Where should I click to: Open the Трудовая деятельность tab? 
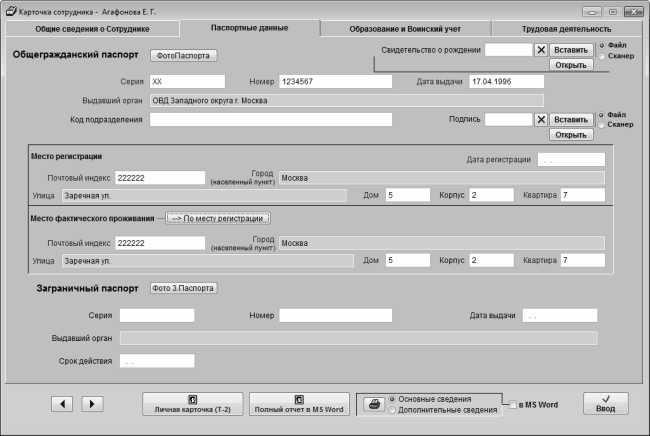click(566, 29)
